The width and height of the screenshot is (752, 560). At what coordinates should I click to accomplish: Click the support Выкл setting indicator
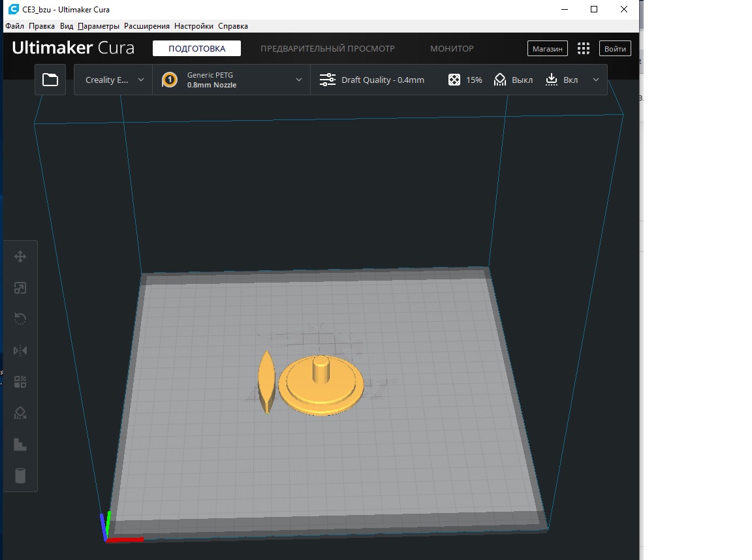point(514,80)
